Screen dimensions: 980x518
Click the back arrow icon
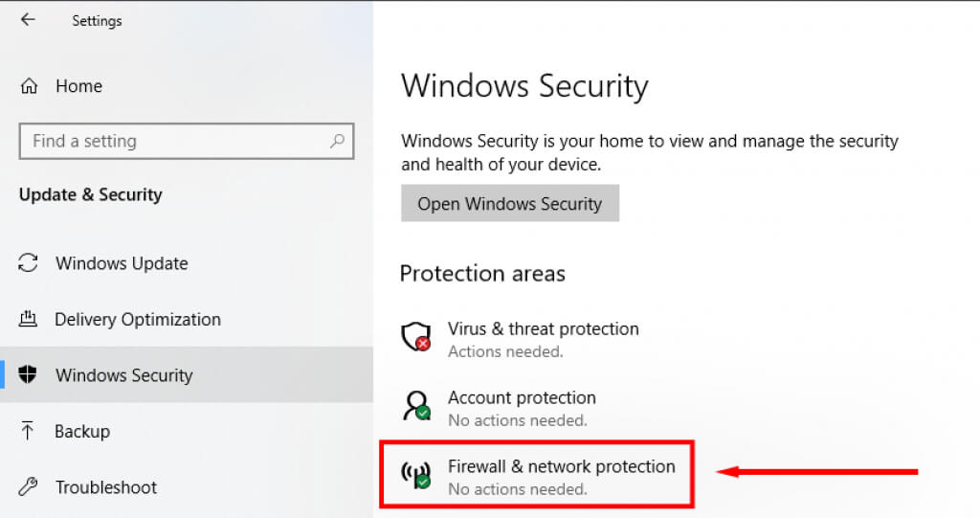(x=28, y=20)
